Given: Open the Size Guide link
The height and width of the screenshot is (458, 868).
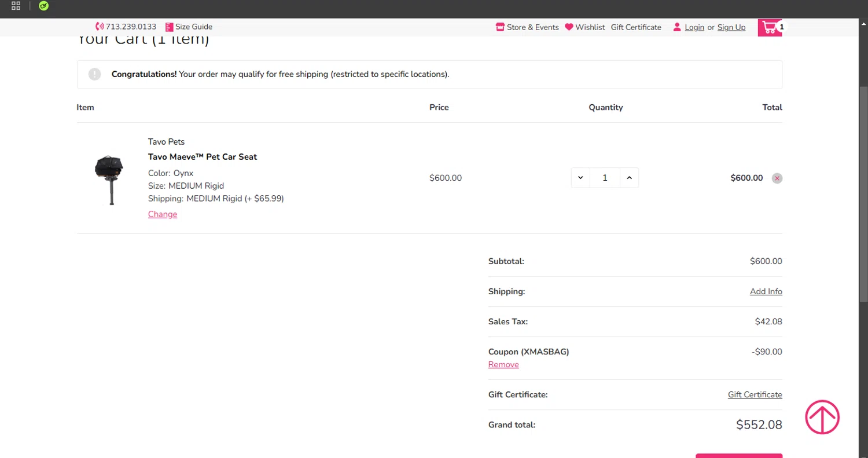Looking at the screenshot, I should click(x=189, y=27).
